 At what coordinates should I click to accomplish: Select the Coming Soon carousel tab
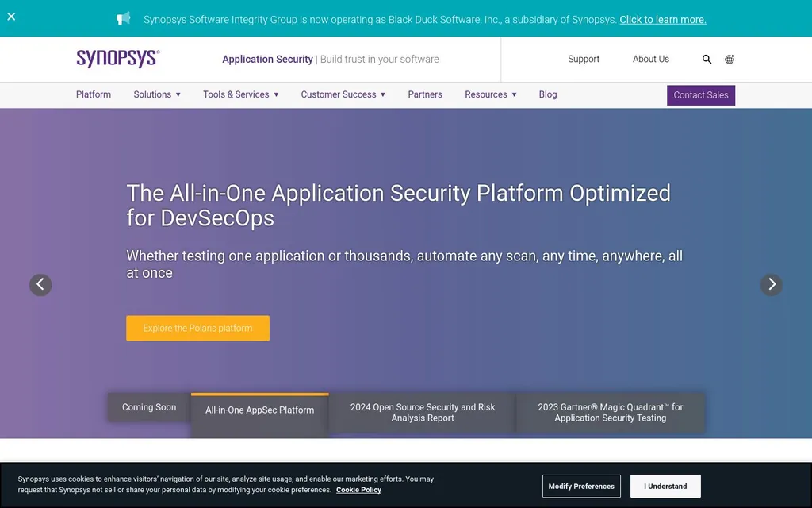149,407
